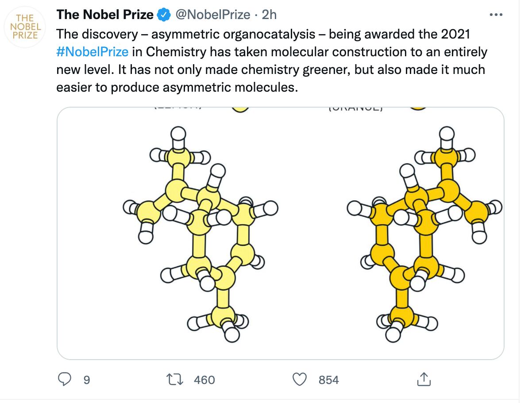Screen dimensions: 532x403
Task: Click the blue verified badge
Action: [x=164, y=15]
